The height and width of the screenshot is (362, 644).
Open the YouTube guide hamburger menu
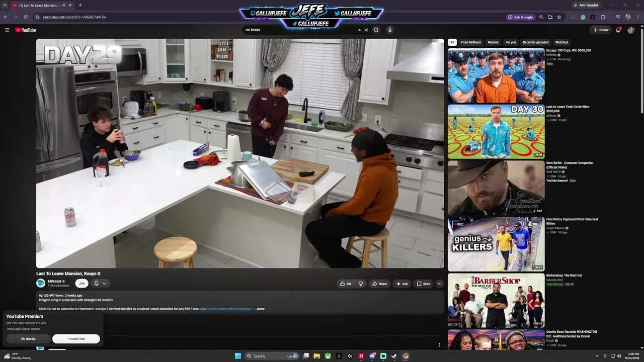click(7, 30)
